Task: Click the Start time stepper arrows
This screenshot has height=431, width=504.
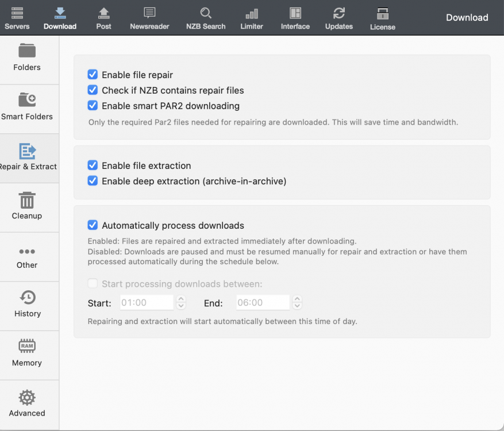Action: (x=181, y=303)
